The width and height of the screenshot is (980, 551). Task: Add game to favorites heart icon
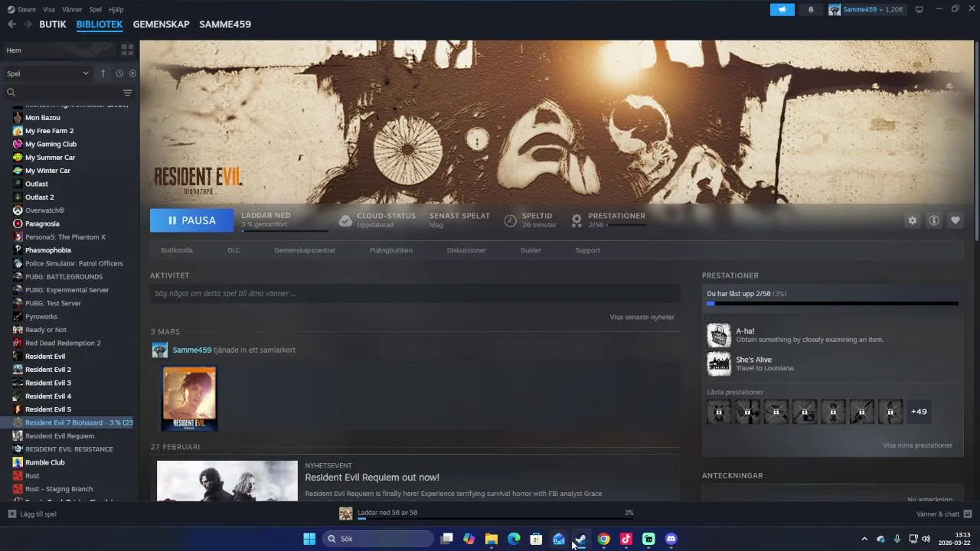tap(955, 220)
